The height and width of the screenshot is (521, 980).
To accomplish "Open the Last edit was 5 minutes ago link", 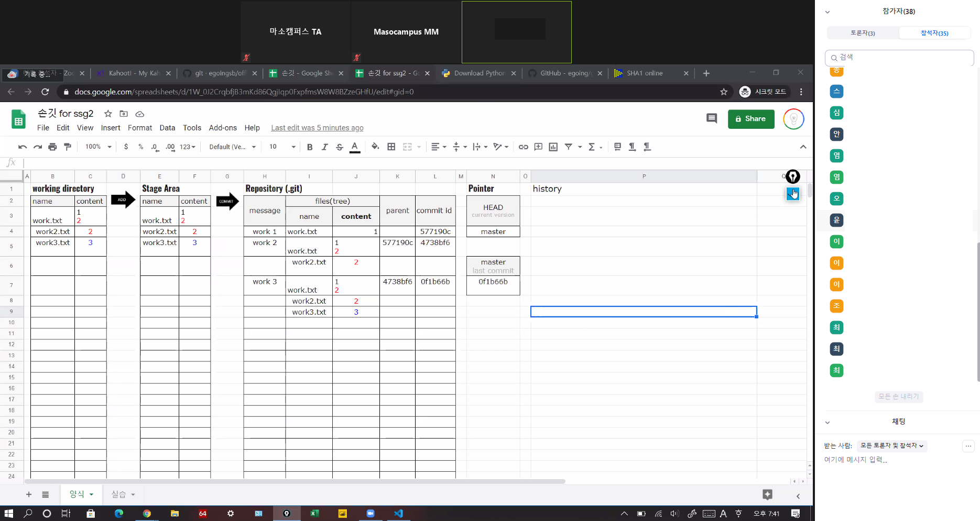I will point(317,128).
